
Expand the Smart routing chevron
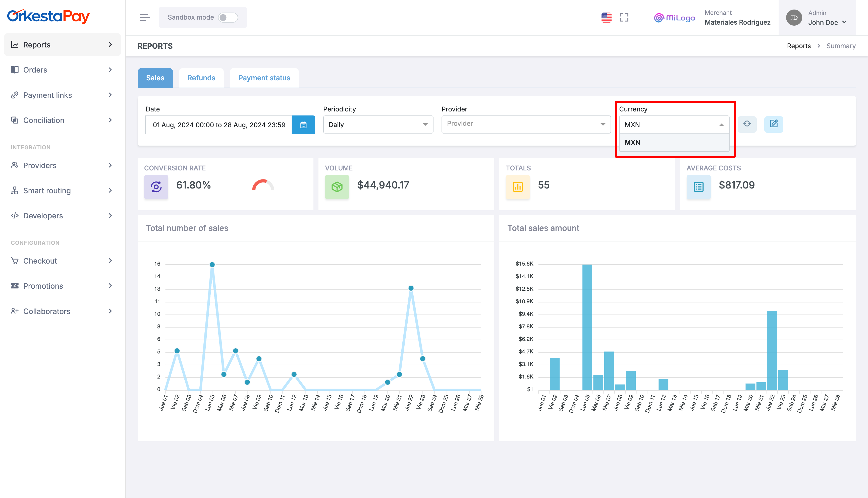[110, 191]
